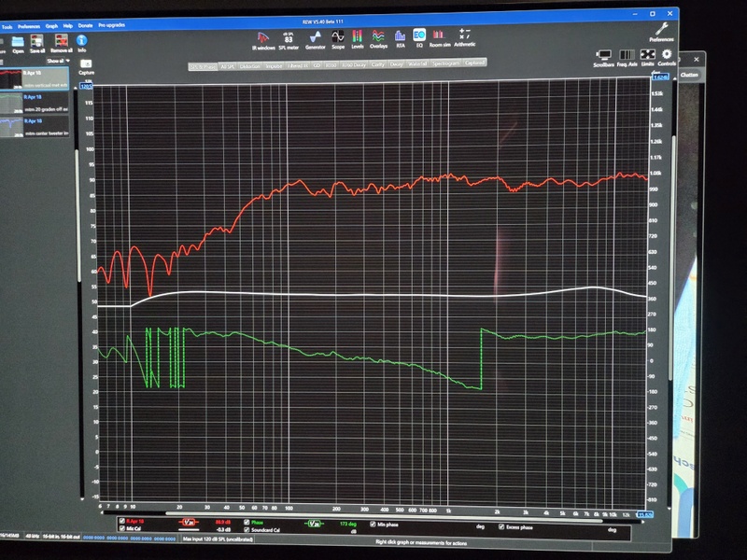747x560 pixels.
Task: Open the Tools menu
Action: tap(7, 27)
